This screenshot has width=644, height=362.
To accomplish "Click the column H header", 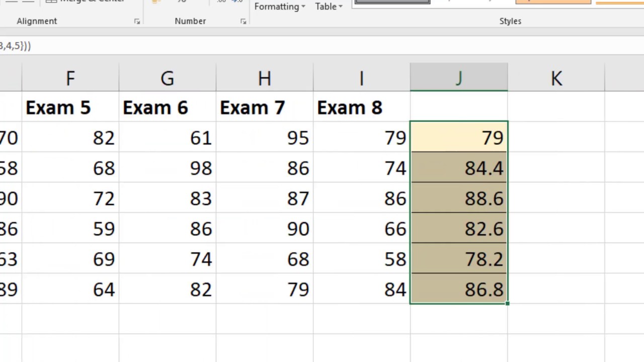I will [x=265, y=78].
